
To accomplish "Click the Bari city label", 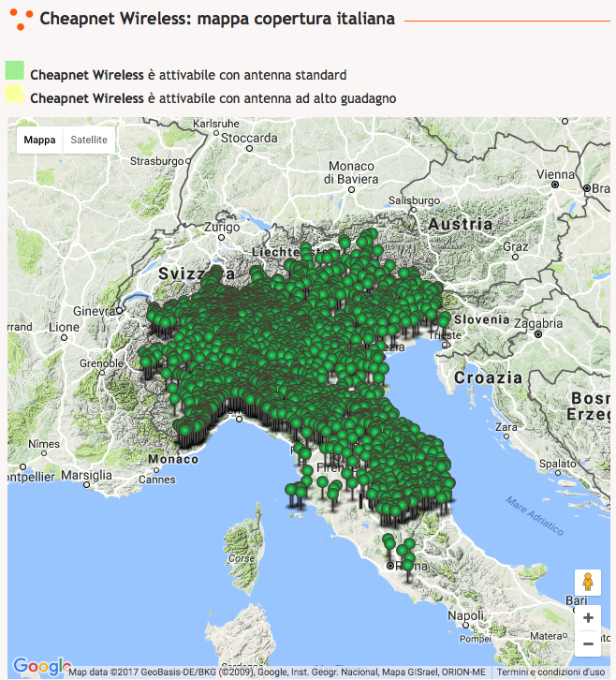I will (x=577, y=600).
